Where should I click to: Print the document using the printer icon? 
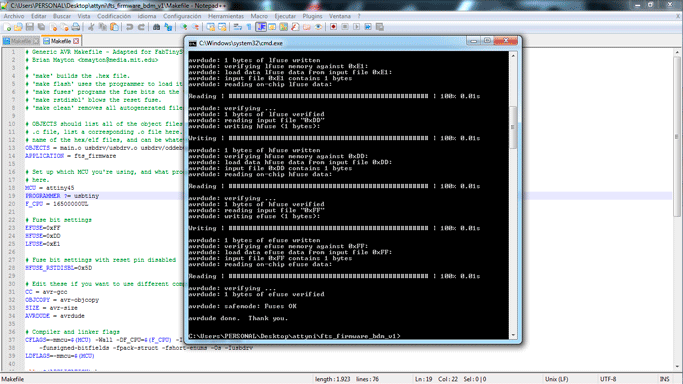(x=75, y=27)
